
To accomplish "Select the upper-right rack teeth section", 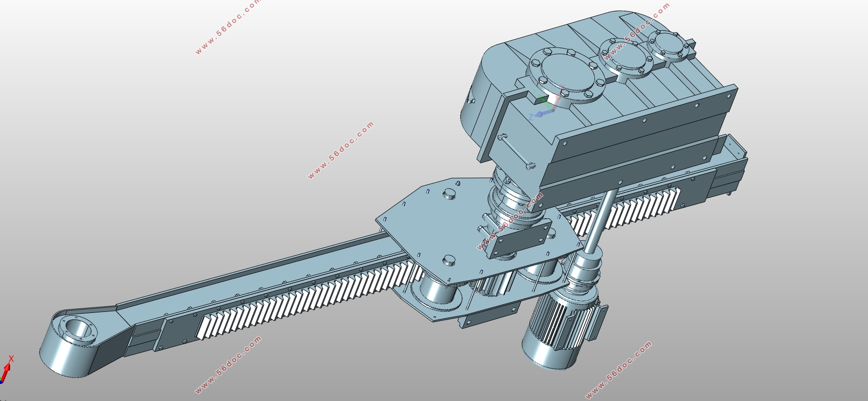I will 625,211.
